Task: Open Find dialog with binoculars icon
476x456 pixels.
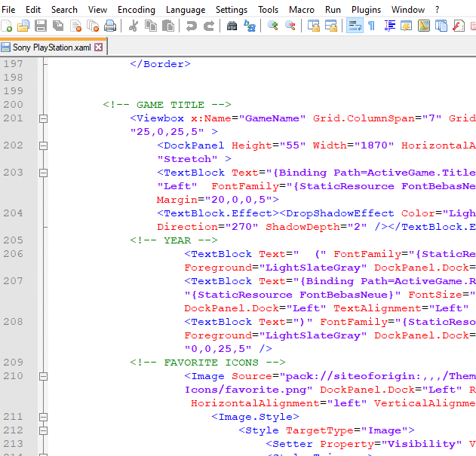Action: click(x=232, y=26)
